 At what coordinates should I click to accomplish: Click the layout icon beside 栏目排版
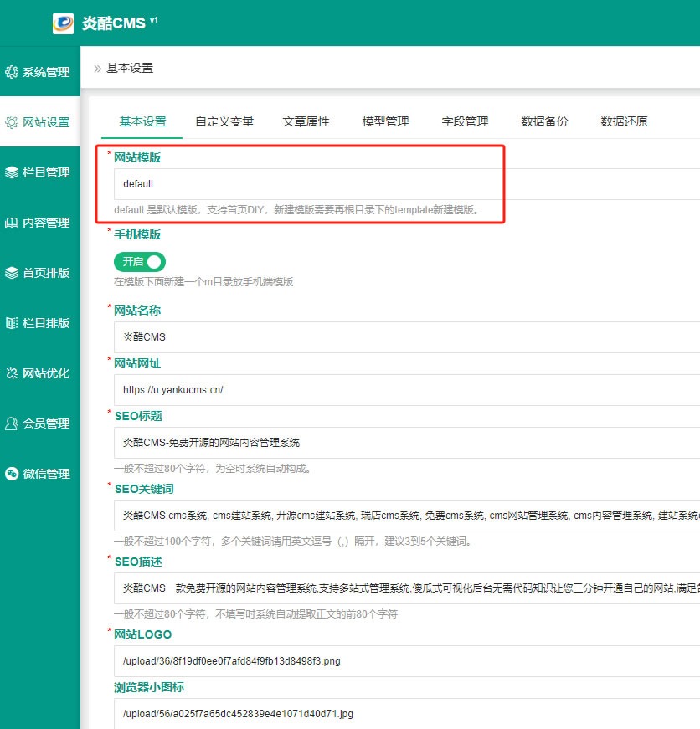(x=12, y=323)
